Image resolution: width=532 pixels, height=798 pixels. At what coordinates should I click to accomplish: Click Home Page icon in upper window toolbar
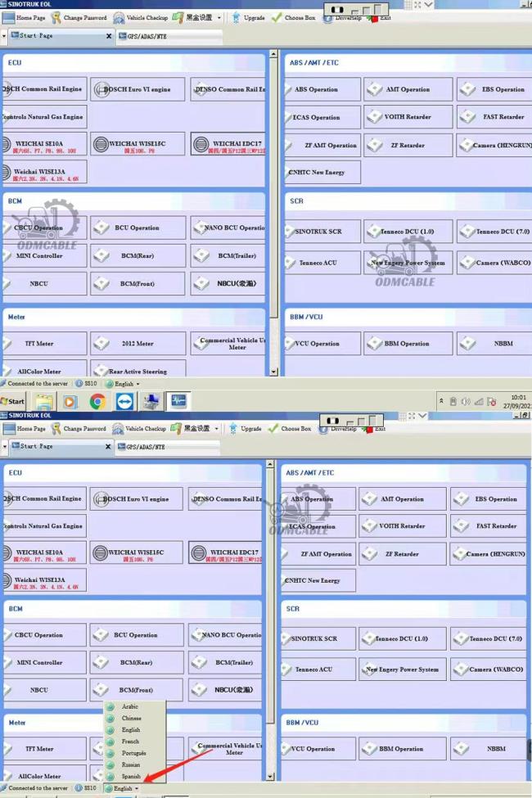pos(9,17)
